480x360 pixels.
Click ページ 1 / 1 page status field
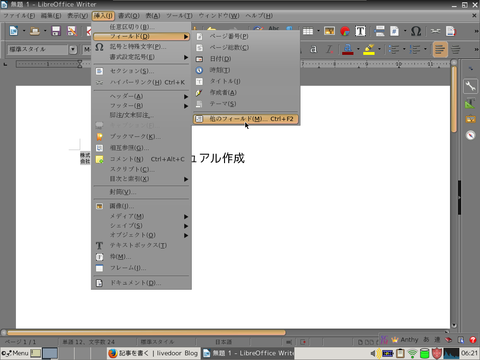pos(21,342)
